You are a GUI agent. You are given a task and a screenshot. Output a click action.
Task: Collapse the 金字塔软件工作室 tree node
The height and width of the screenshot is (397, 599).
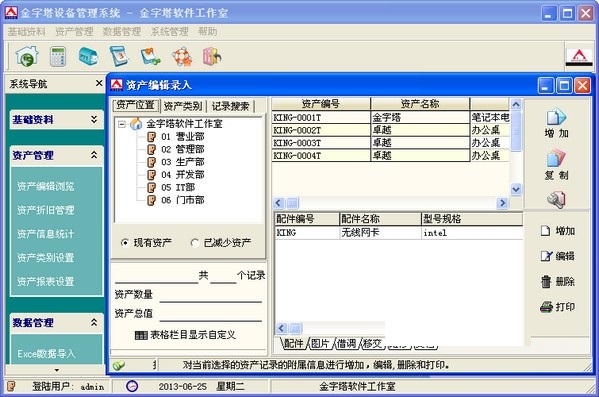(121, 124)
